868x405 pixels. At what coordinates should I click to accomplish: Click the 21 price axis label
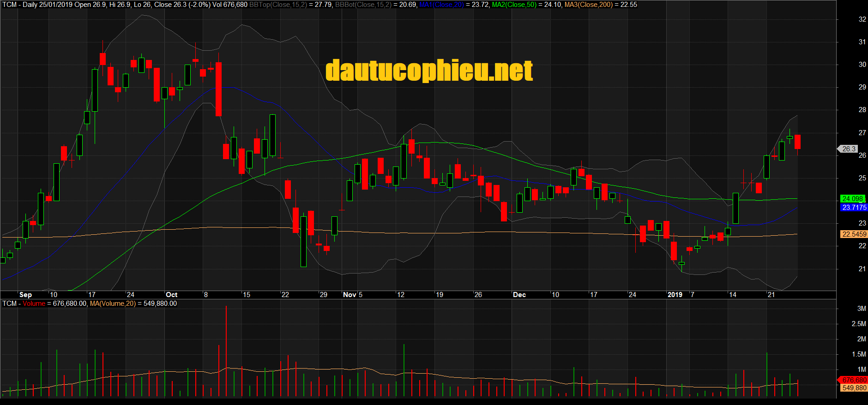pyautogui.click(x=862, y=269)
